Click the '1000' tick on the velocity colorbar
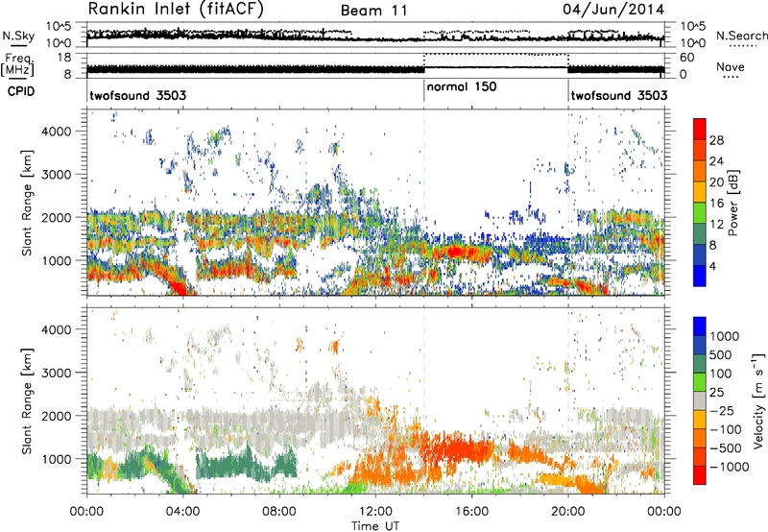 click(x=724, y=336)
